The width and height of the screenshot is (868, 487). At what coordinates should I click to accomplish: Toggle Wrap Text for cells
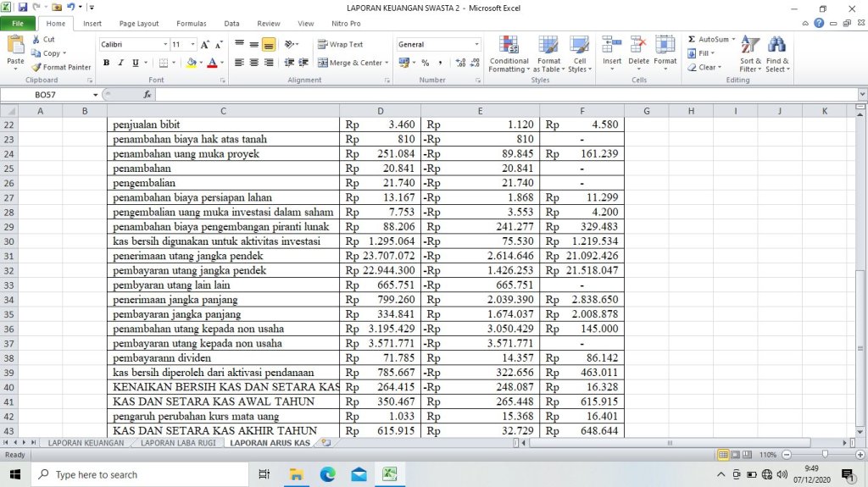[340, 44]
